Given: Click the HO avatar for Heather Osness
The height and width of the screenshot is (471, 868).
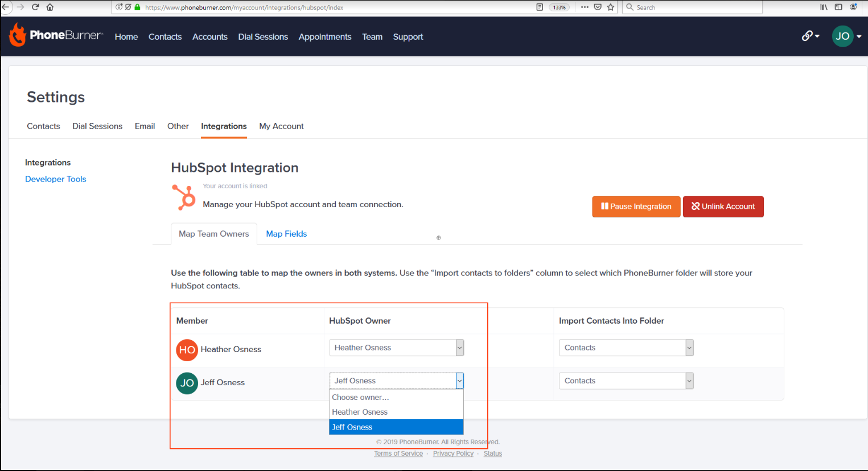Looking at the screenshot, I should pyautogui.click(x=187, y=350).
